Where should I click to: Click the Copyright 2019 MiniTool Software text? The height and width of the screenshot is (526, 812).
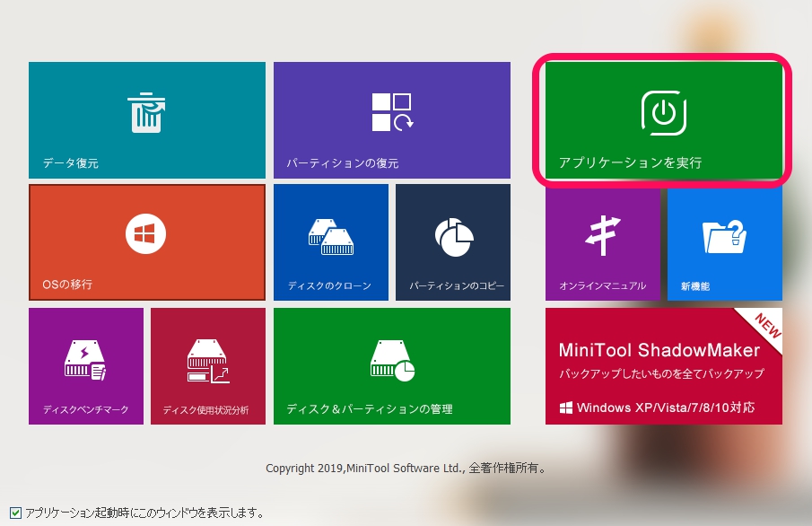(406, 468)
